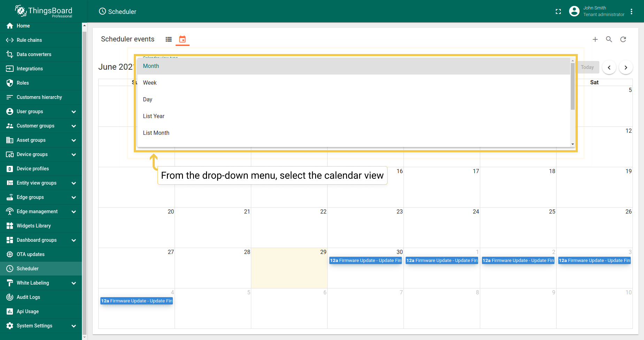Image resolution: width=644 pixels, height=340 pixels.
Task: Switch to list view of scheduler events
Action: pos(169,39)
